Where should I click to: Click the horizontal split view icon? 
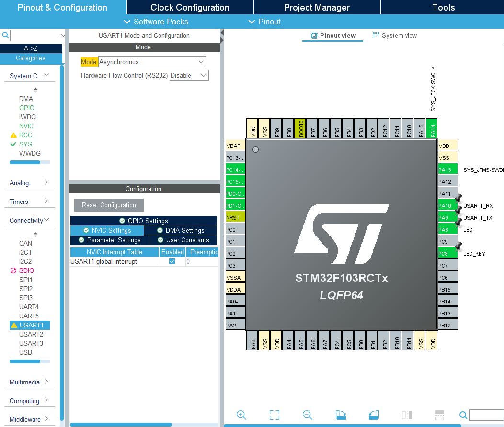tap(440, 415)
